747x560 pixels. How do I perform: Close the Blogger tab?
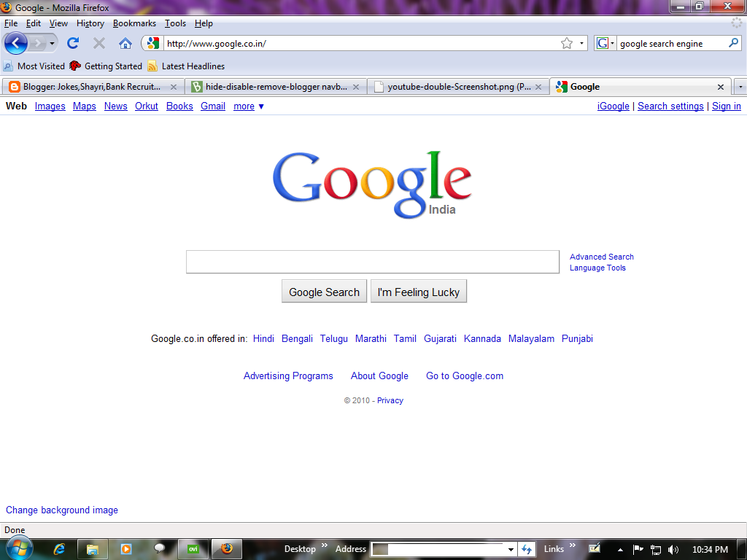click(174, 87)
